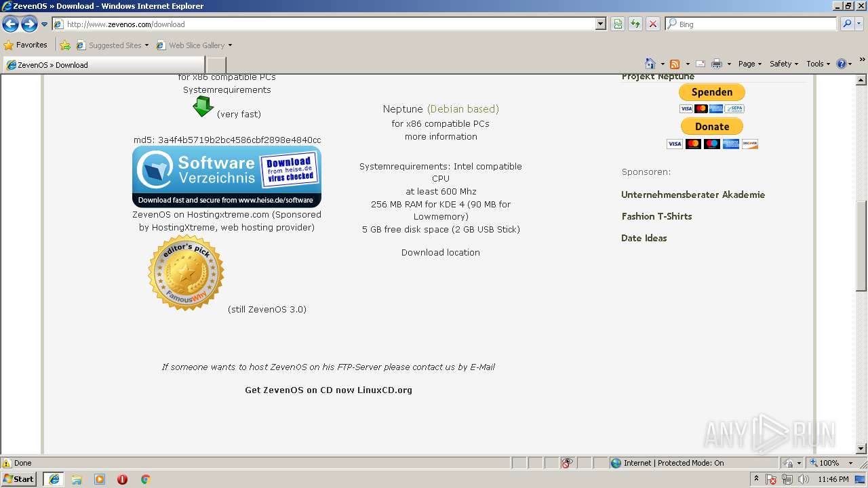
Task: Open the Tools menu
Action: click(x=818, y=64)
